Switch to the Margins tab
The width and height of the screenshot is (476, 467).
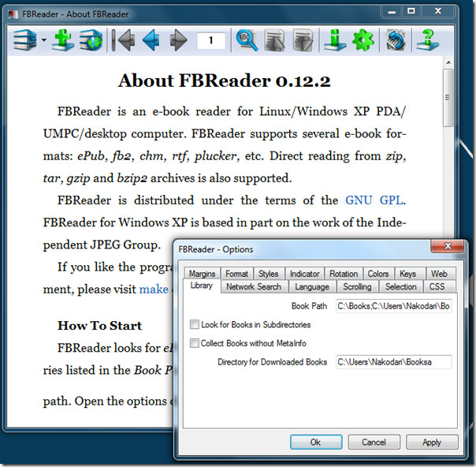click(203, 274)
